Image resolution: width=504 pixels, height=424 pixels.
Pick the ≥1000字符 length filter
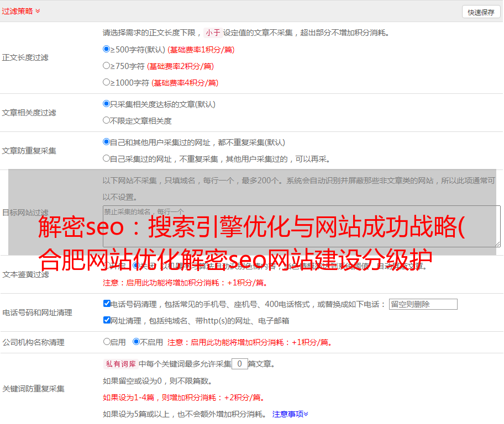[x=107, y=82]
